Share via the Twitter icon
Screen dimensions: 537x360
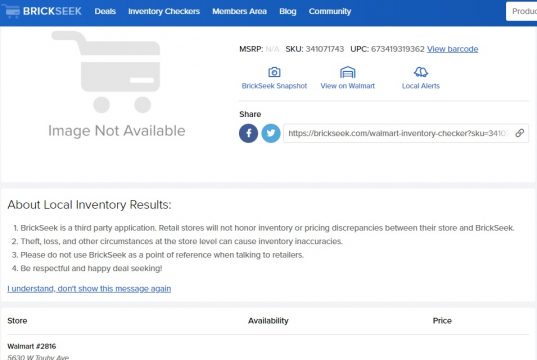(271, 133)
